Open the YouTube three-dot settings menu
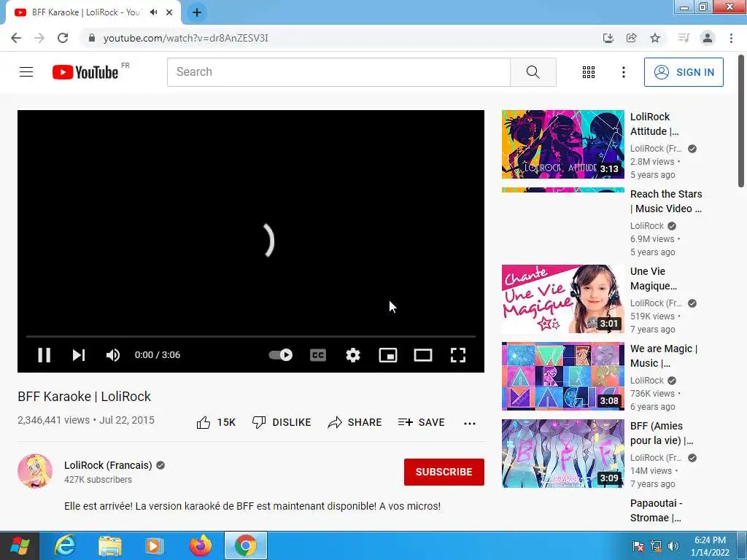747x560 pixels. [x=623, y=72]
